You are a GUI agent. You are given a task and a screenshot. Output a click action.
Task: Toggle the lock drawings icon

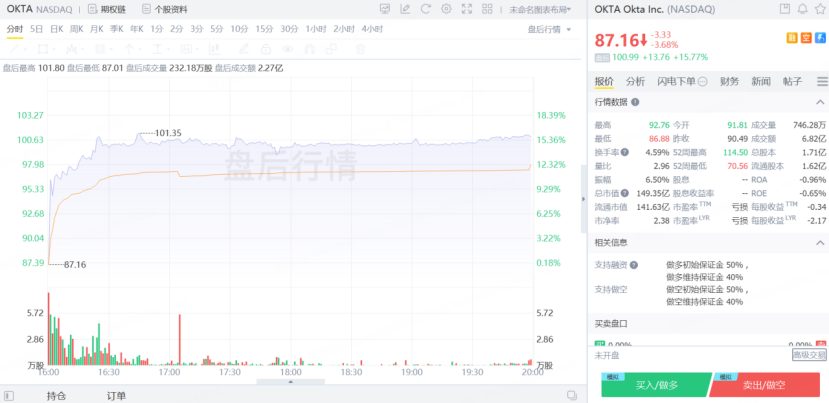coord(266,49)
